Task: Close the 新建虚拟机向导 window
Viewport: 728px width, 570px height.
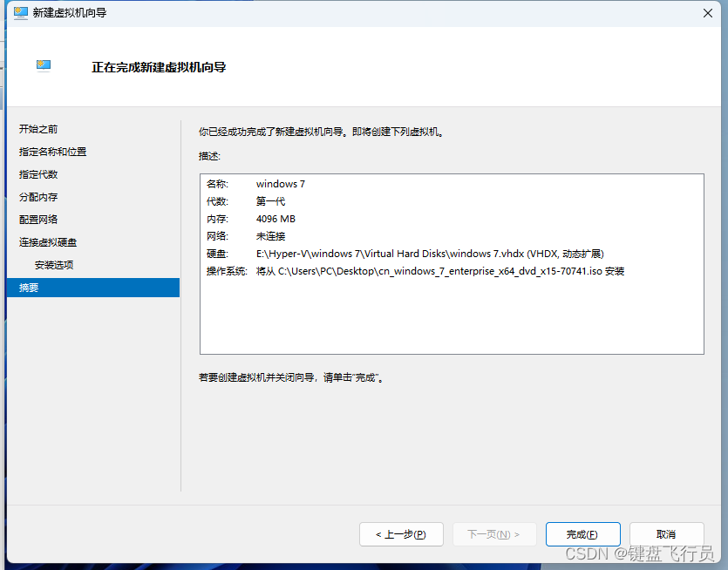Action: coord(707,13)
